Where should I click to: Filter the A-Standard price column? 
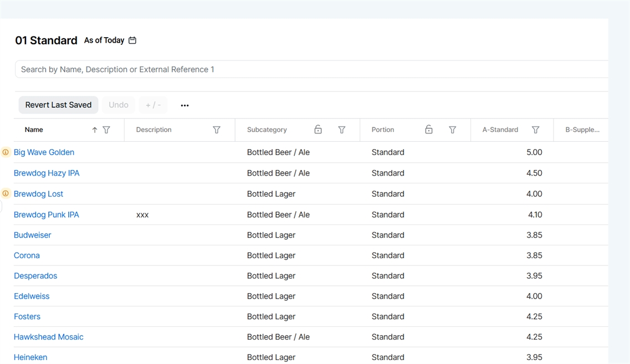pyautogui.click(x=536, y=130)
